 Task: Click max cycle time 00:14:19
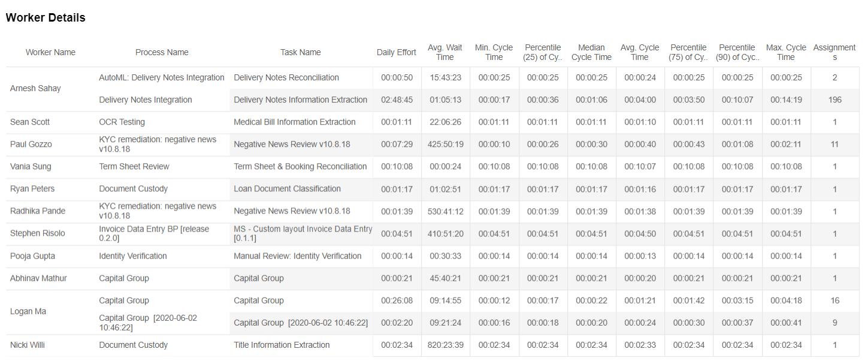pyautogui.click(x=786, y=100)
